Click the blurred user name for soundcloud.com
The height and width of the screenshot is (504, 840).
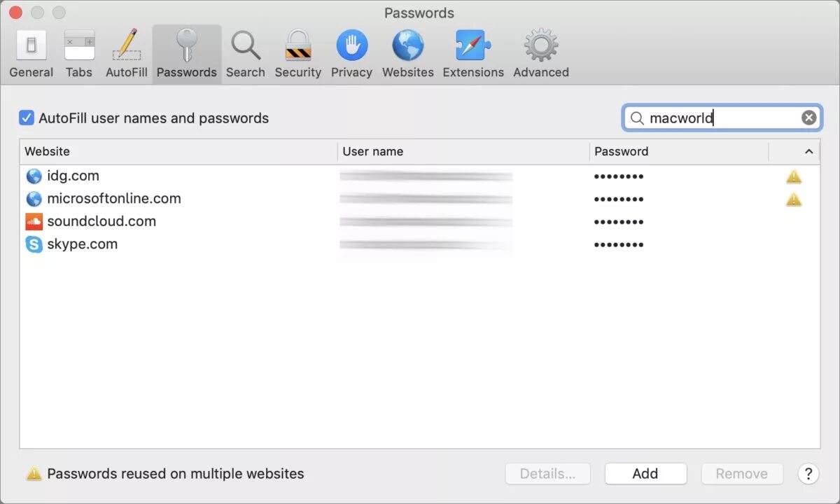426,222
